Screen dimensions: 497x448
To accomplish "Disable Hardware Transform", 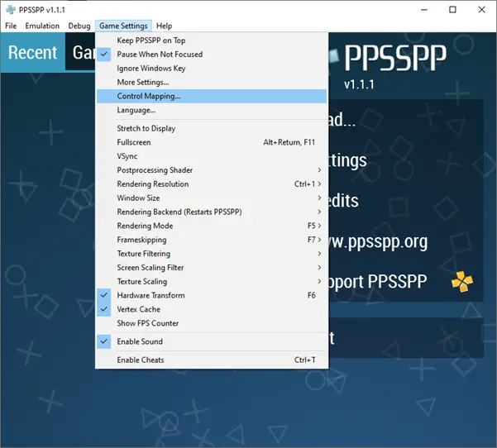I will tap(212, 296).
